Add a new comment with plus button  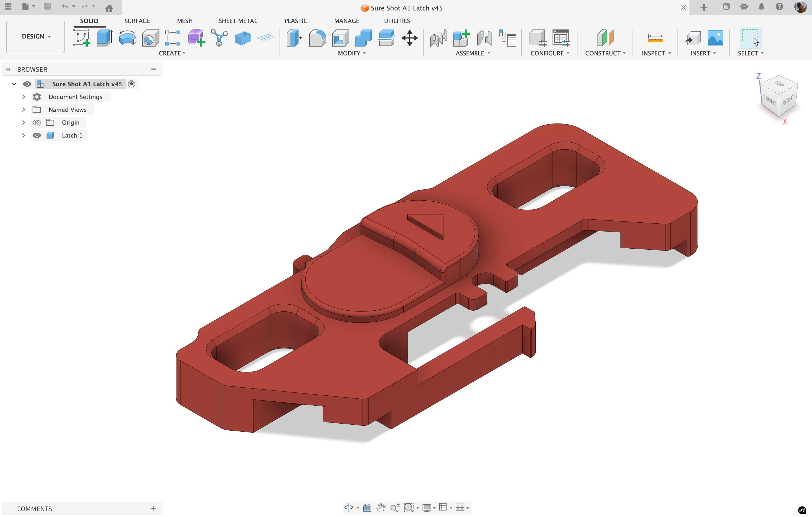(153, 509)
